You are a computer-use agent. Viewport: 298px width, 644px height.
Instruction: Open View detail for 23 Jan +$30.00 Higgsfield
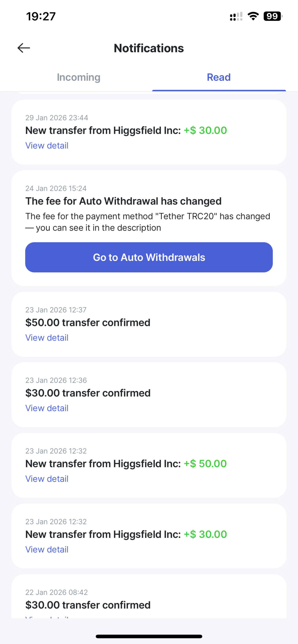click(47, 549)
